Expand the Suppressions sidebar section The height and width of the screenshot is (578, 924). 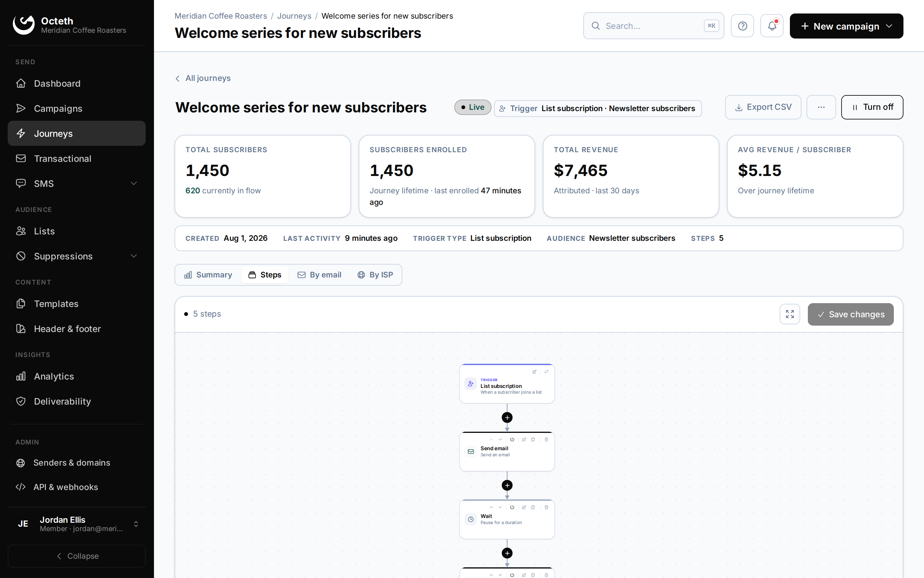click(76, 256)
